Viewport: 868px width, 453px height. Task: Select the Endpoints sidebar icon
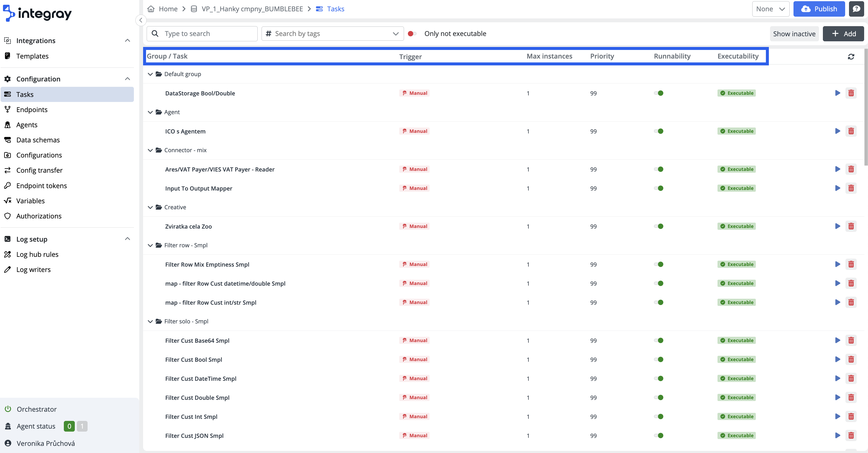click(8, 109)
